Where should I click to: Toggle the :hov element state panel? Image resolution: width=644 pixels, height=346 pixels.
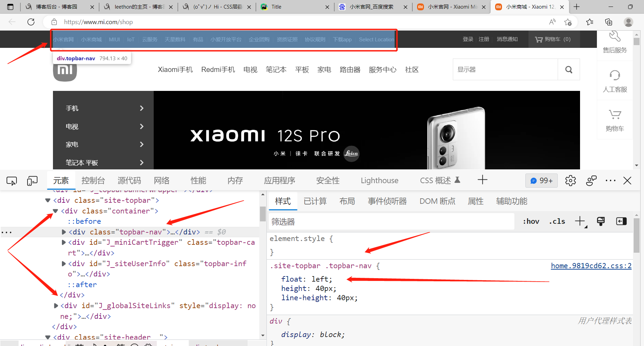pyautogui.click(x=531, y=221)
